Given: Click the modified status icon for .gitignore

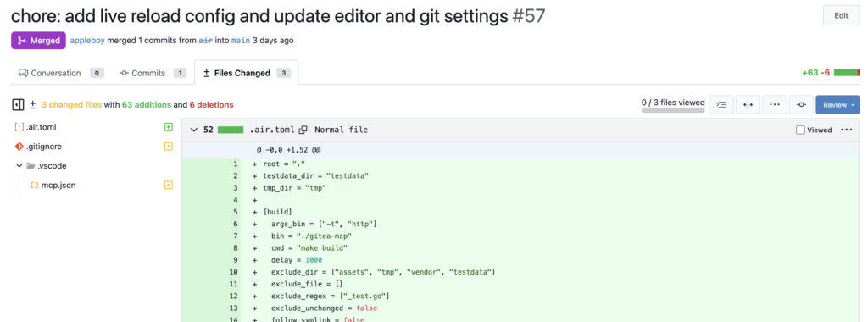Looking at the screenshot, I should (x=169, y=147).
